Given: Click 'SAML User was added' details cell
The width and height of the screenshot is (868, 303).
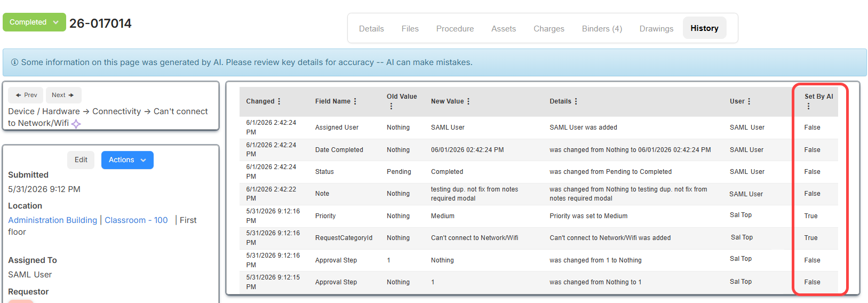Looking at the screenshot, I should [583, 127].
